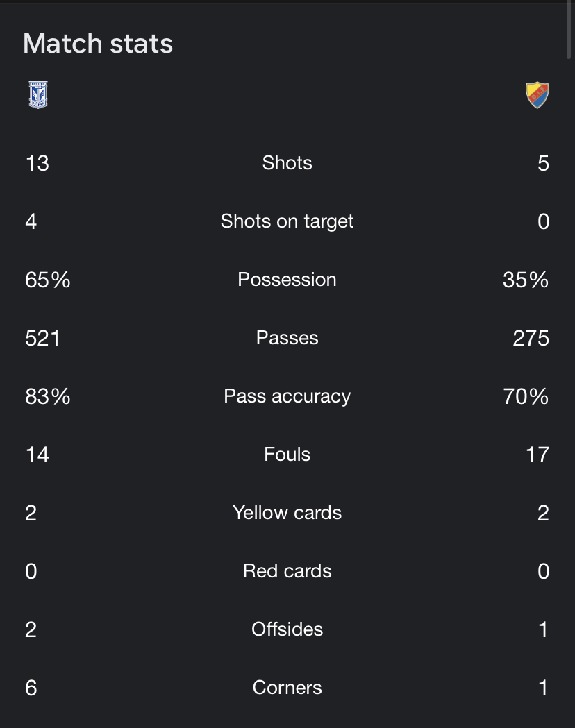Select the Yellow cards label
575x728 pixels.
pyautogui.click(x=287, y=513)
